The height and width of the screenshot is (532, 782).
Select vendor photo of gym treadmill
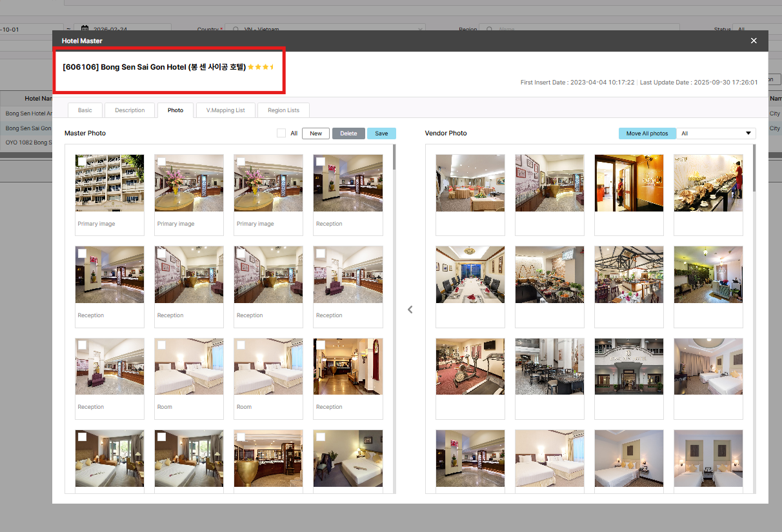[470, 366]
